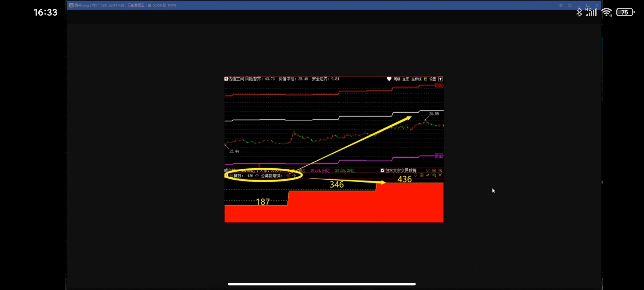Screen dimensions: 644x290
Task: Click the magnifier zoom icon in volume row
Action: (440, 171)
